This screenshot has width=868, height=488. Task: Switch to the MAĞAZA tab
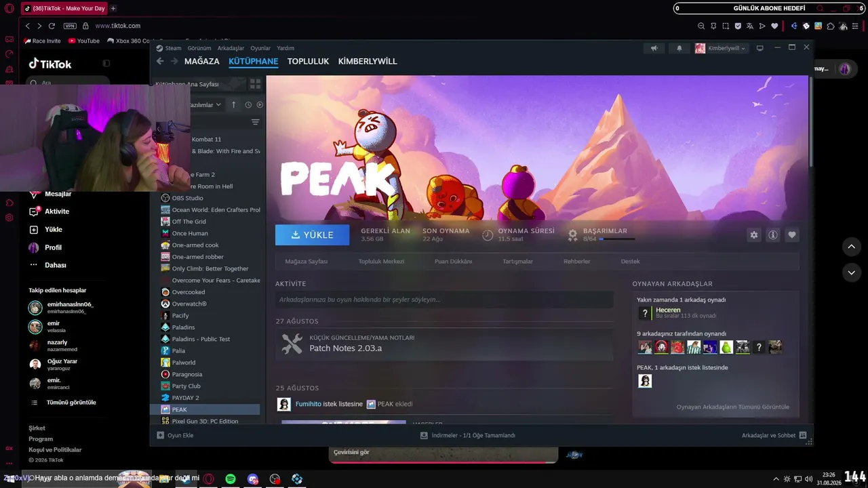(202, 61)
